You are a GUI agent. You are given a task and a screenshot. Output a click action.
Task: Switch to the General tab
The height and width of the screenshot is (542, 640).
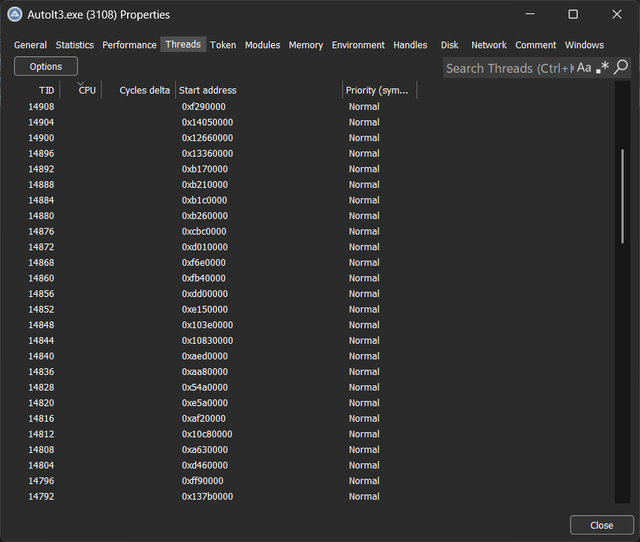pos(30,45)
